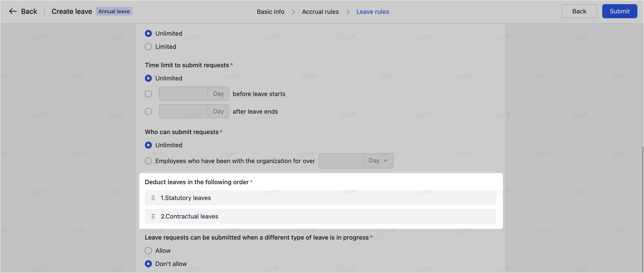
Task: Select Allow for leave requests during other leave
Action: (x=148, y=251)
